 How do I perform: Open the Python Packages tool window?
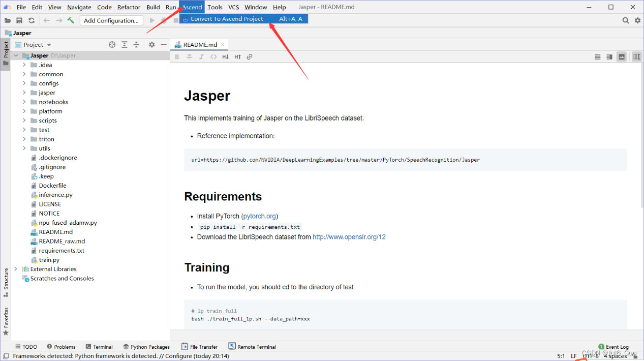tap(146, 347)
